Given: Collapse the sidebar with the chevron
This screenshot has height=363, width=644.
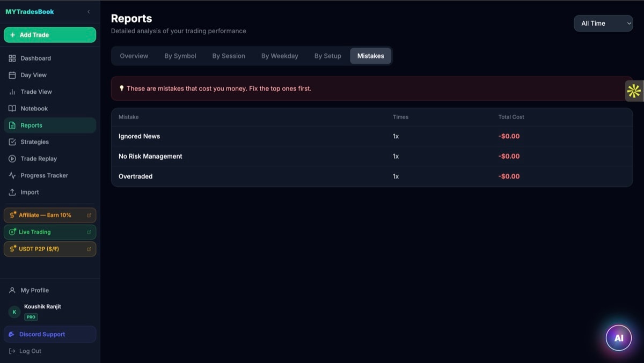Looking at the screenshot, I should (x=89, y=12).
